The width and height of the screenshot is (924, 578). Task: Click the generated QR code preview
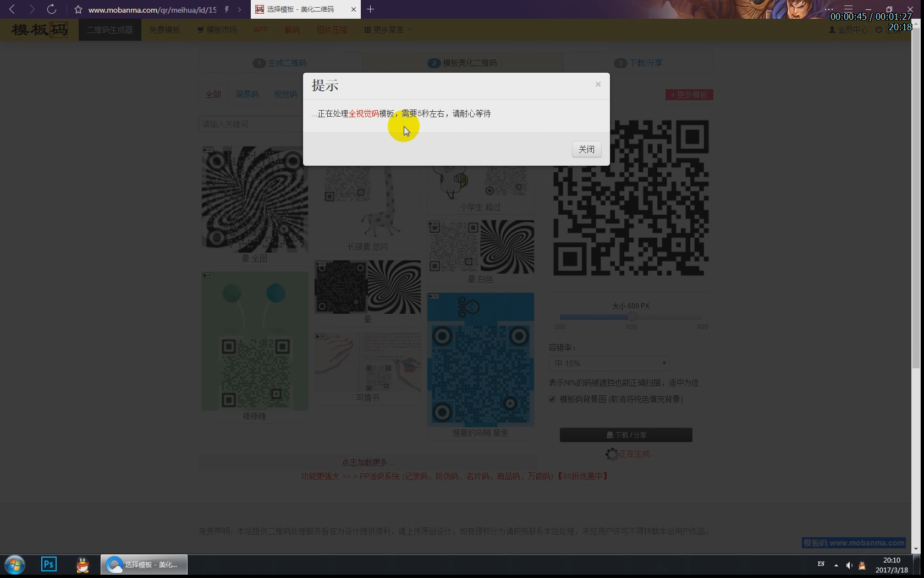(631, 198)
